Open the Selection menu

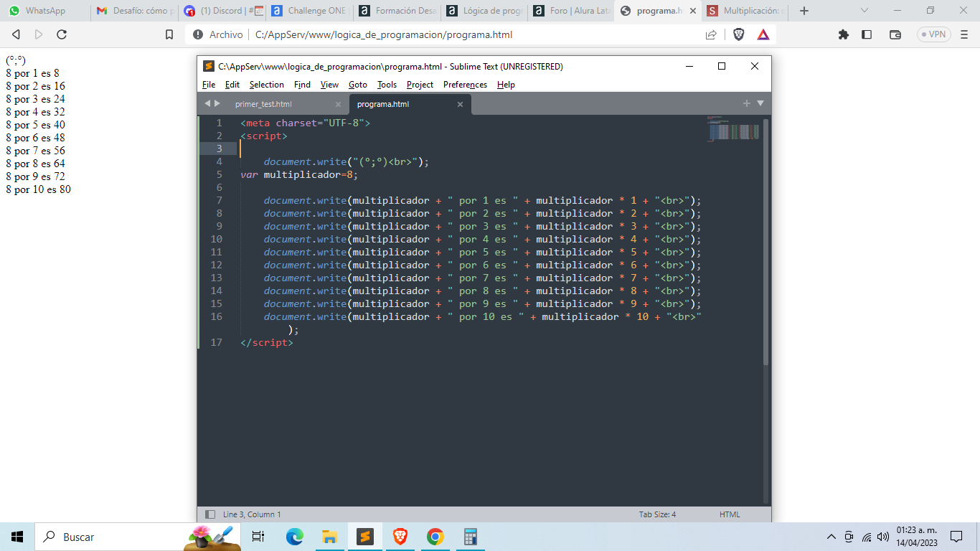(x=267, y=85)
